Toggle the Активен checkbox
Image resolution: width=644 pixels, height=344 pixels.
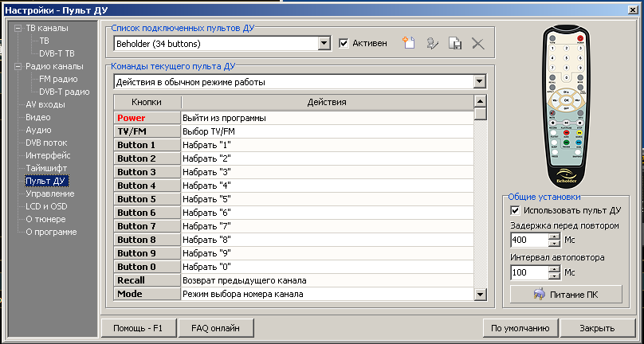coord(344,43)
